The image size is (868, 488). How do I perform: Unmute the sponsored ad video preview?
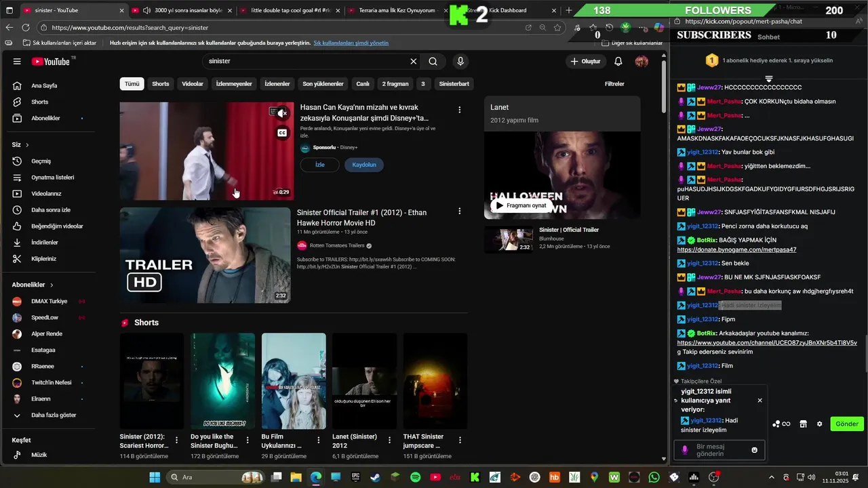282,113
